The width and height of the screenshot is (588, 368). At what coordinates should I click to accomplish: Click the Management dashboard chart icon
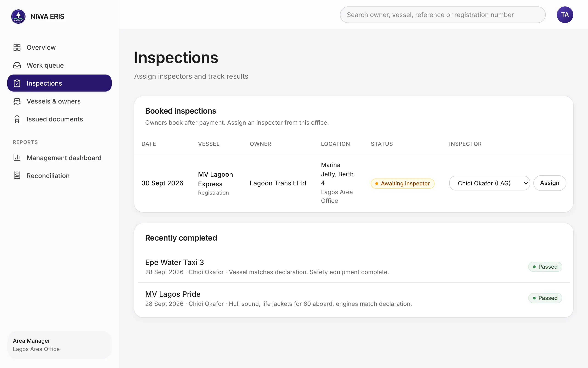tap(17, 158)
